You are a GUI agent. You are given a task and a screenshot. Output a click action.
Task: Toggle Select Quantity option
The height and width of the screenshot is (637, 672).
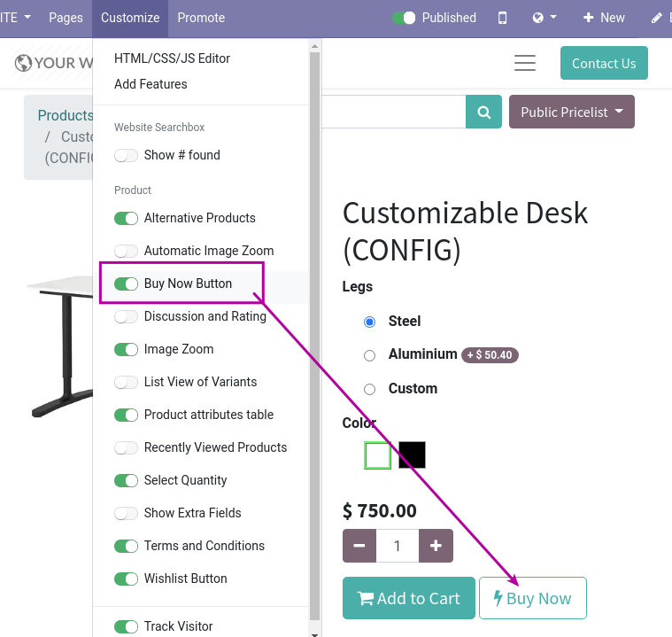coord(126,480)
